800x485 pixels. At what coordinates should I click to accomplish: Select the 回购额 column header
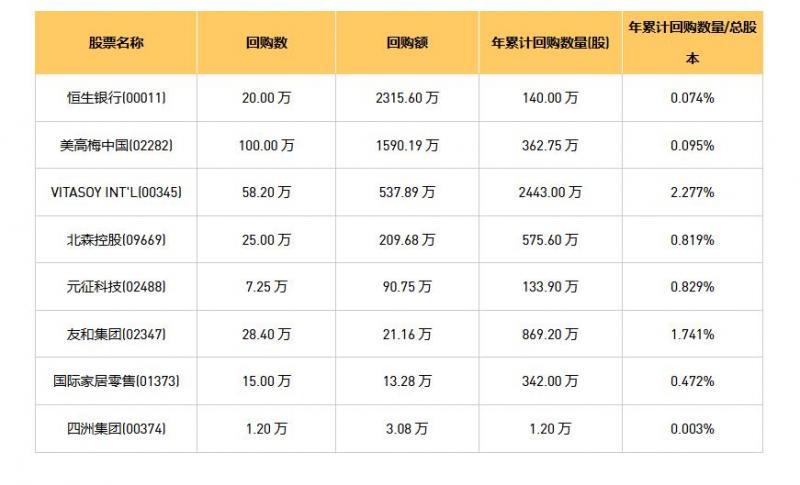pos(408,44)
